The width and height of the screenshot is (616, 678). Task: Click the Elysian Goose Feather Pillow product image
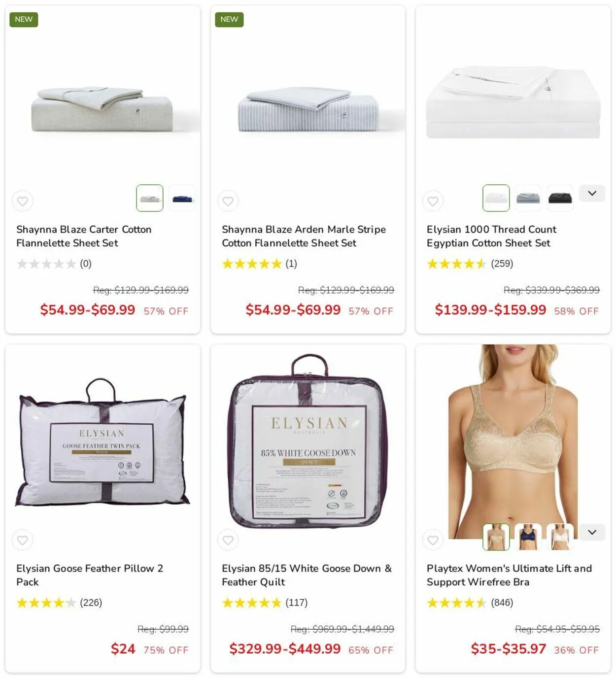[x=102, y=442]
